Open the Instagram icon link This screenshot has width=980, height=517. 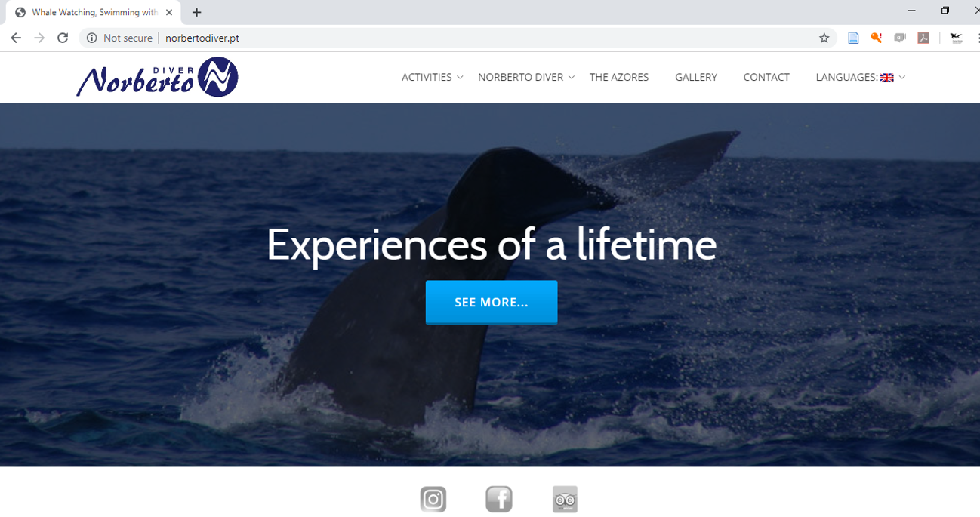433,499
